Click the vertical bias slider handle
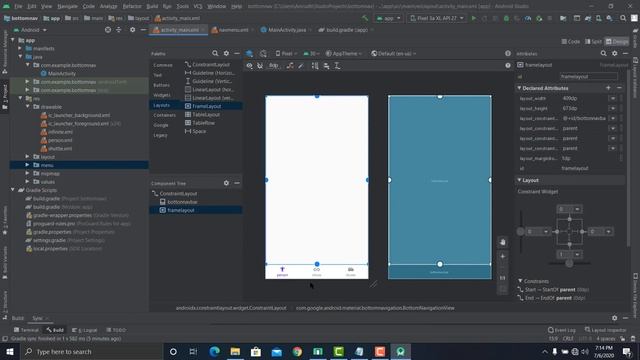Screen dimensions: 640x360 click(520, 232)
